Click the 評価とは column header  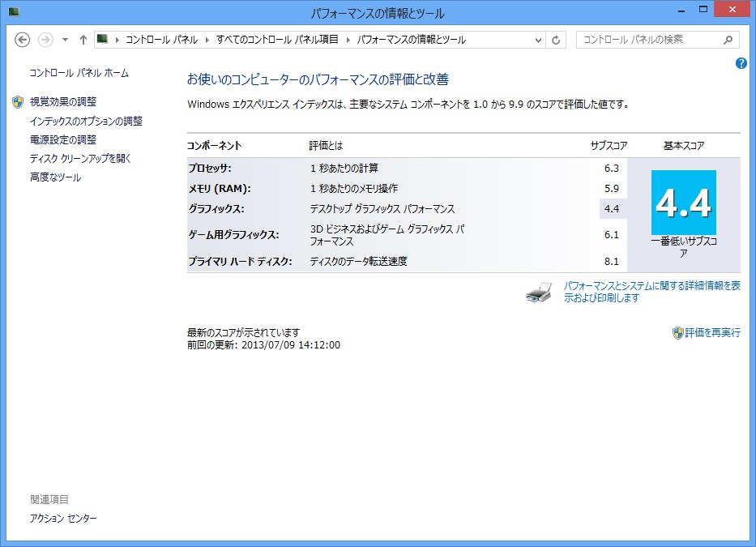(x=326, y=146)
